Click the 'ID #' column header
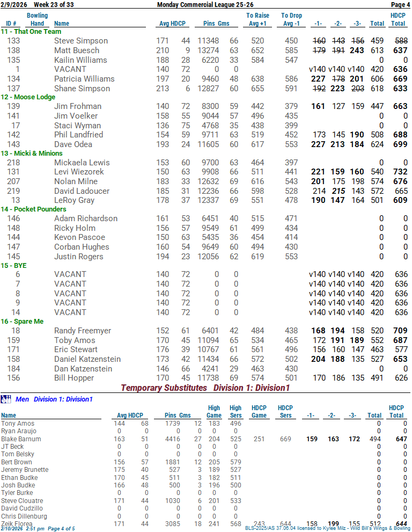 coord(11,24)
